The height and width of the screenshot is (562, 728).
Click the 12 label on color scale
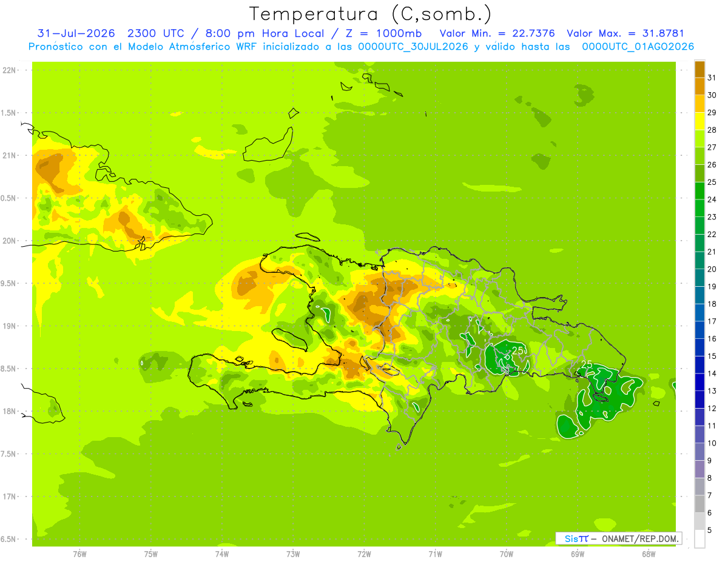(712, 408)
